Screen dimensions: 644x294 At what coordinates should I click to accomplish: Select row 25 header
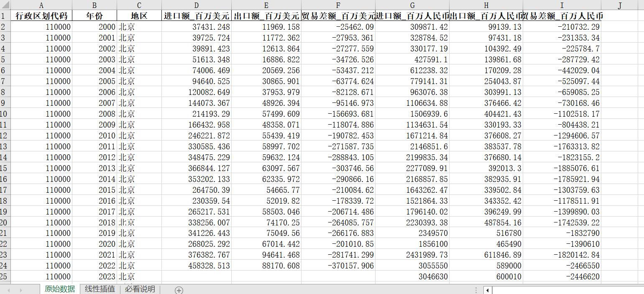[5, 276]
